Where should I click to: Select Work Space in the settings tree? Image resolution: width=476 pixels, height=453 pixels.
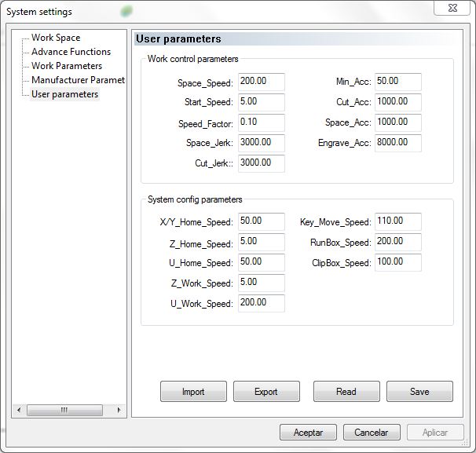pyautogui.click(x=55, y=38)
